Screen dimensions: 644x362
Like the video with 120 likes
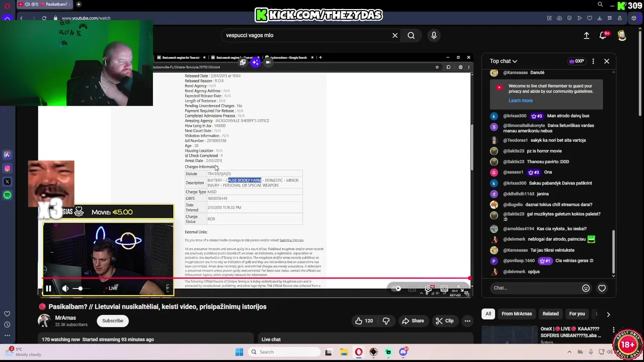(365, 321)
